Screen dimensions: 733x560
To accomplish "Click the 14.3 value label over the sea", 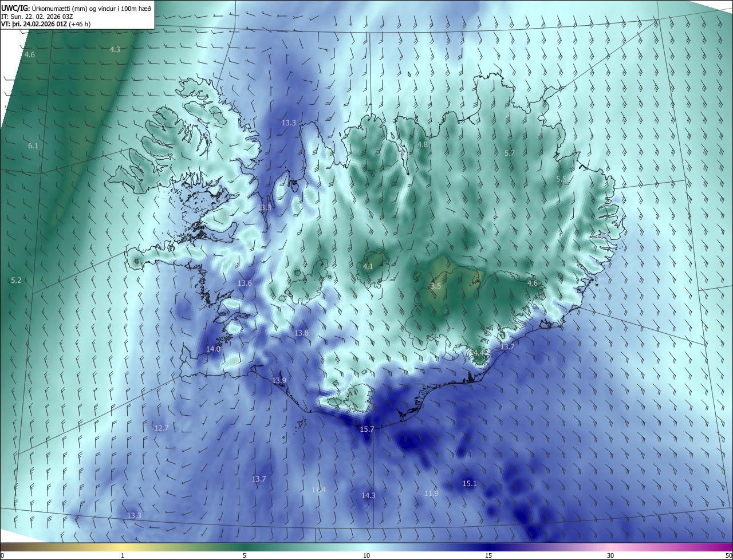I will [x=368, y=496].
